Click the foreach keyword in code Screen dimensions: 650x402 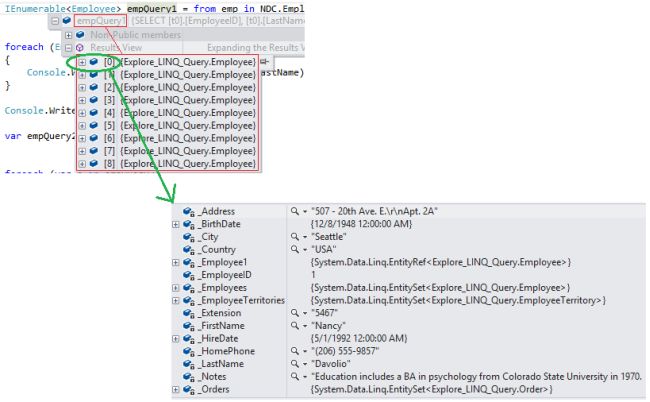pyautogui.click(x=24, y=47)
